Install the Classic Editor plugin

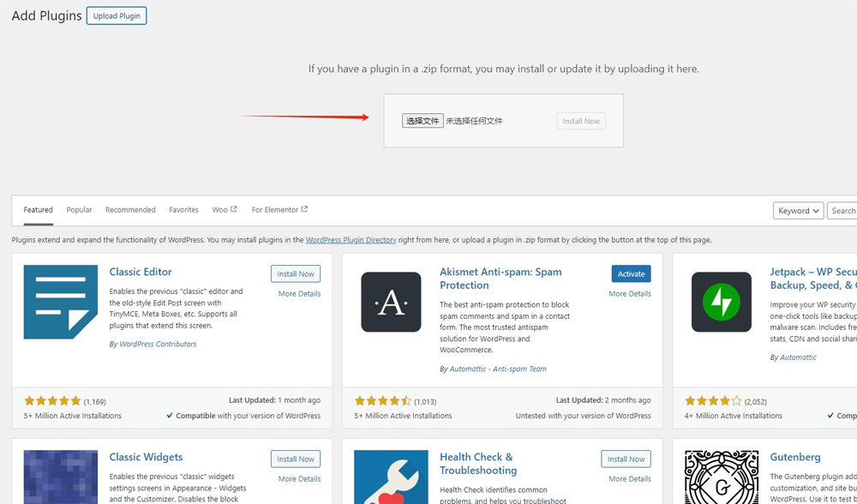pos(296,274)
